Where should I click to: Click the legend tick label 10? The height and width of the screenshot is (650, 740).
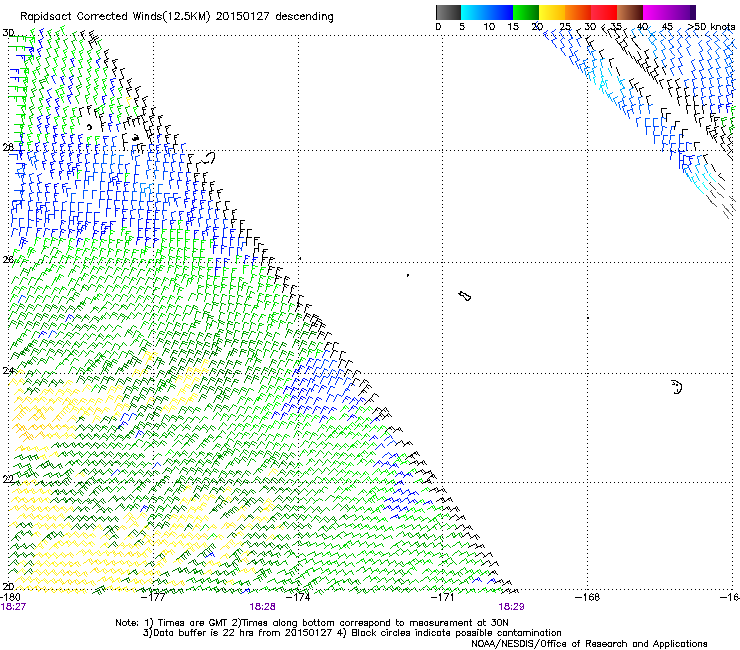pos(489,27)
